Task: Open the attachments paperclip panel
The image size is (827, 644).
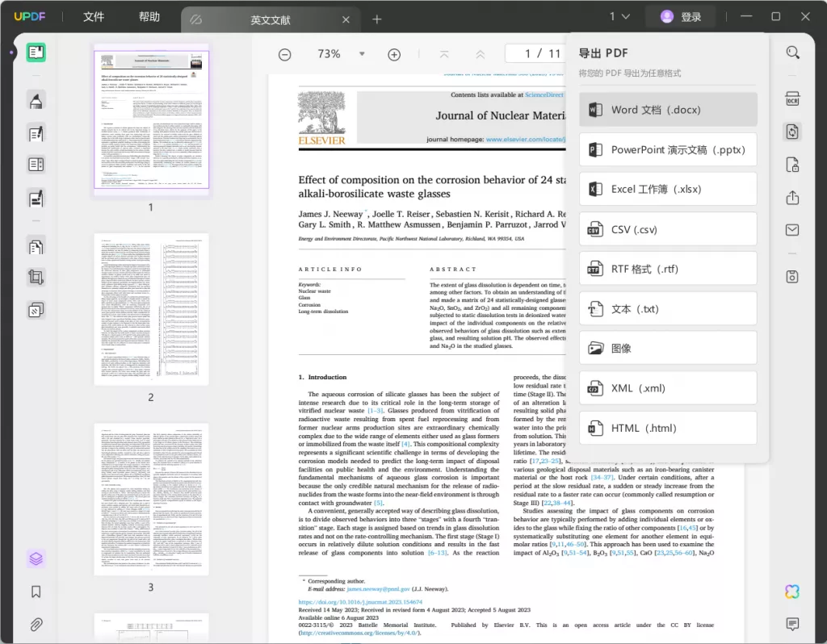Action: click(x=36, y=625)
